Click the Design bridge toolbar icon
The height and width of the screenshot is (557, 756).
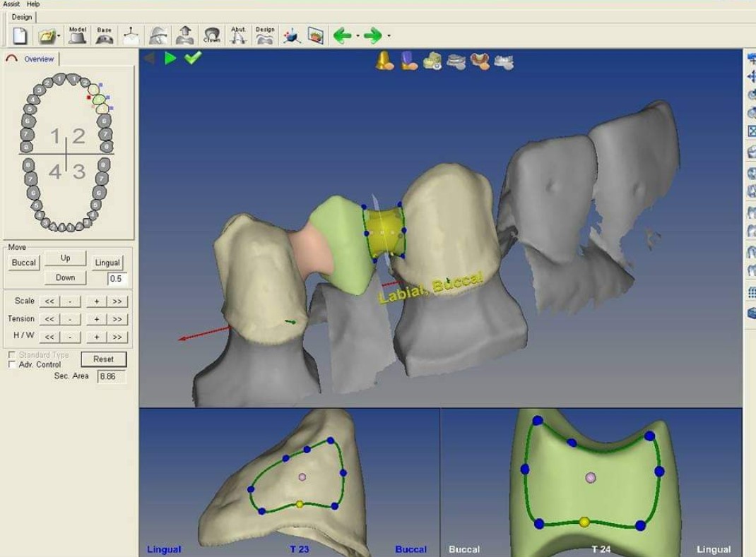point(265,35)
